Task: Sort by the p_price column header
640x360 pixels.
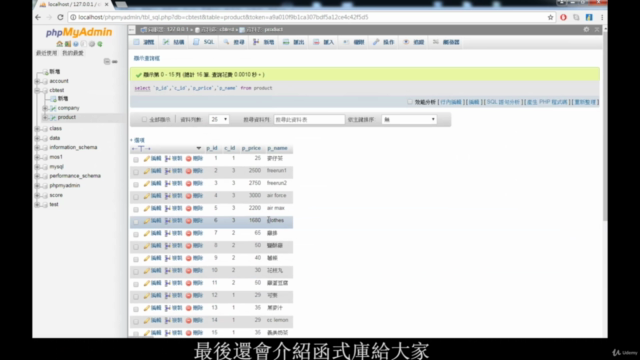Action: [251, 148]
